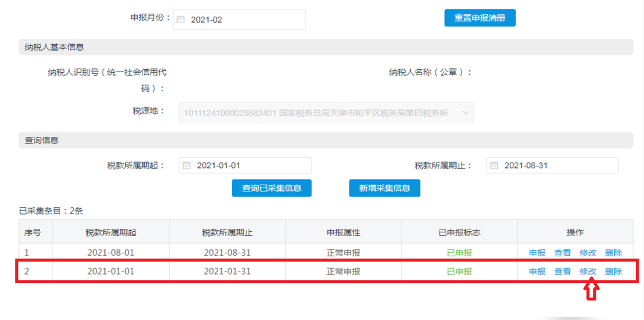Image resolution: width=644 pixels, height=320 pixels.
Task: Click the 已采集条目：2条 text
Action: click(51, 212)
